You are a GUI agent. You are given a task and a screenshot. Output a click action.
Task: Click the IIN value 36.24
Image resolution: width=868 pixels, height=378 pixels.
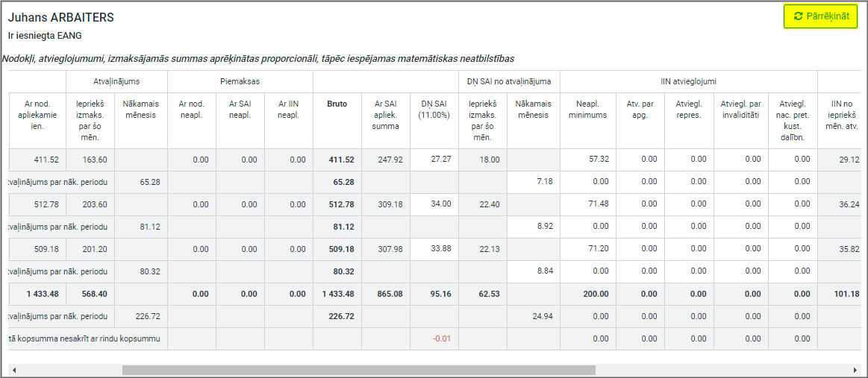849,204
